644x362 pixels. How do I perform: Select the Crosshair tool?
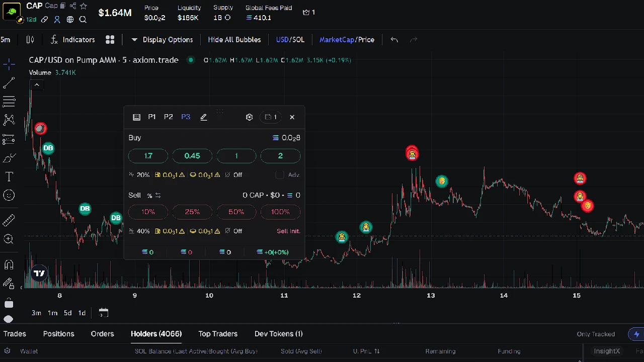[x=9, y=64]
